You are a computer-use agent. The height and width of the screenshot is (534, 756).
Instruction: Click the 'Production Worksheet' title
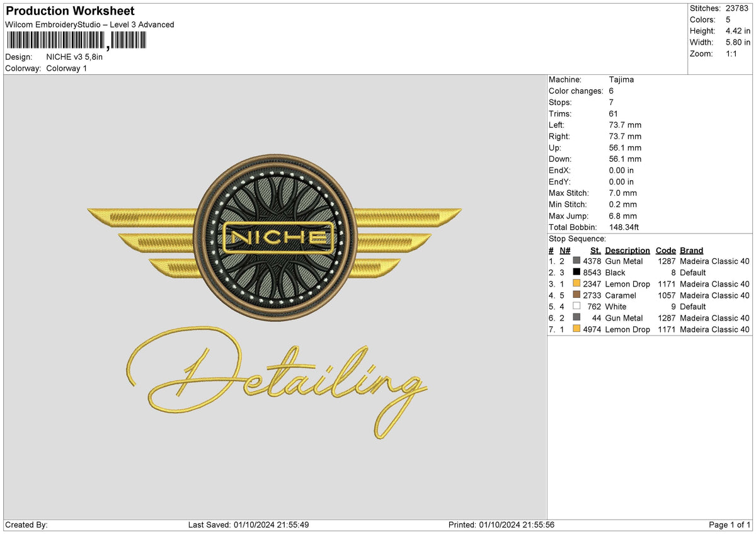pyautogui.click(x=70, y=11)
